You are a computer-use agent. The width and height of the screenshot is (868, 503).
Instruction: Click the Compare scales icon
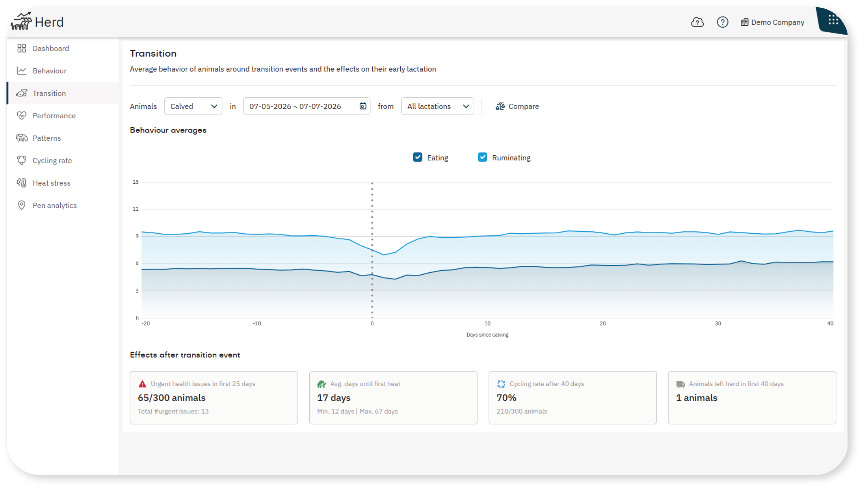click(x=500, y=106)
